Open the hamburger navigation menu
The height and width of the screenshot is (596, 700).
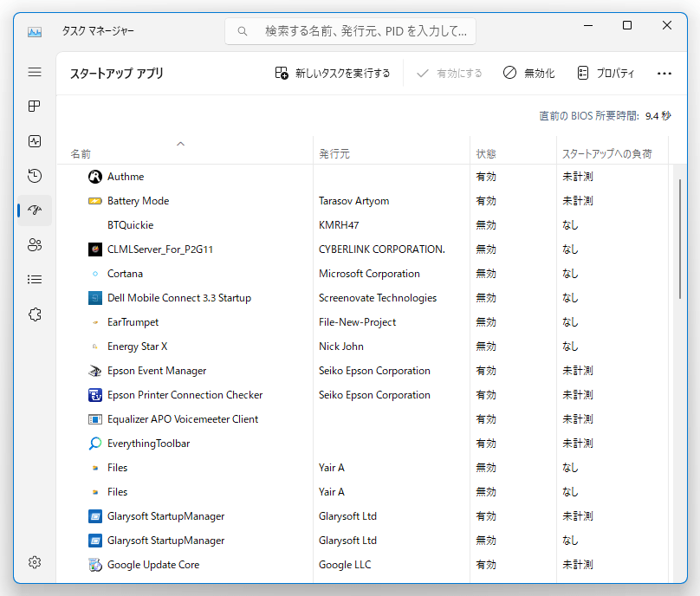[35, 72]
